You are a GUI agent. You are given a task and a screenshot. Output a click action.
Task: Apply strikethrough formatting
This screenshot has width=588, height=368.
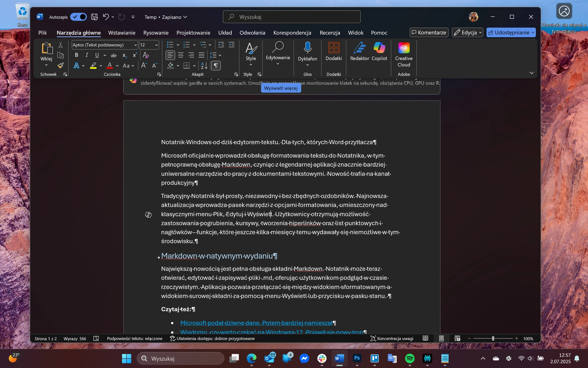point(113,55)
